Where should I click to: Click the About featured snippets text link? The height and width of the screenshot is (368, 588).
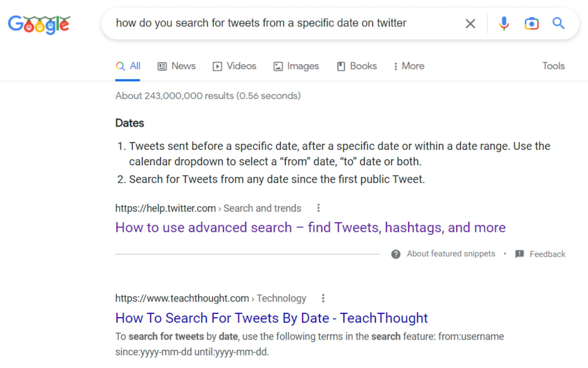pyautogui.click(x=451, y=254)
